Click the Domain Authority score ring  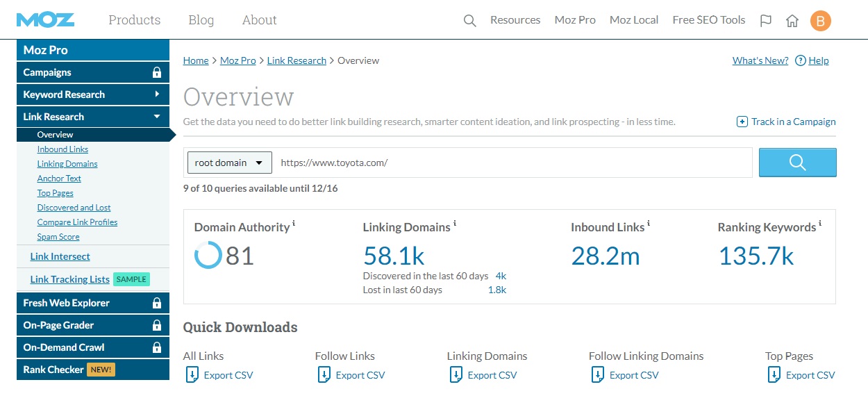click(208, 255)
